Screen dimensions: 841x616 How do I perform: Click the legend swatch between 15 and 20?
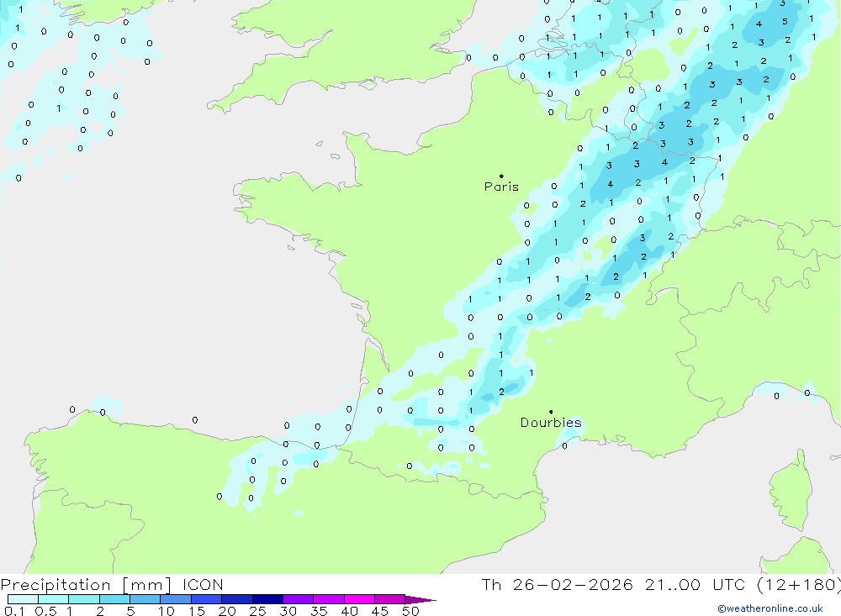(206, 599)
